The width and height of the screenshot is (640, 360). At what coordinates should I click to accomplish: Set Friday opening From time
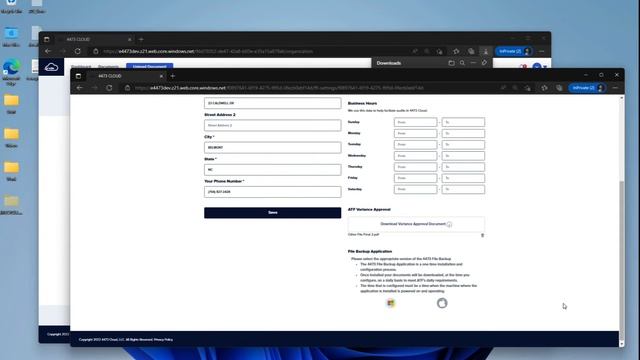click(x=416, y=178)
